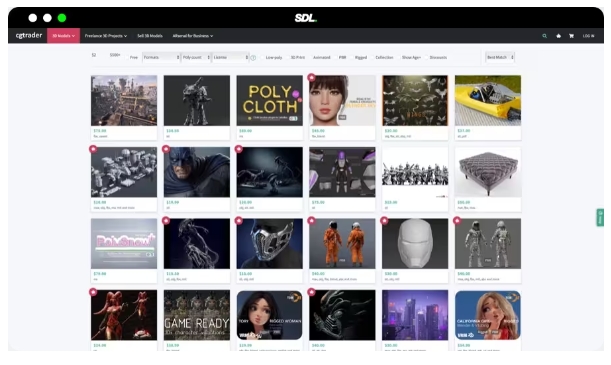Toggle the Show Age+ checkbox
The image size is (611, 365).
[399, 58]
